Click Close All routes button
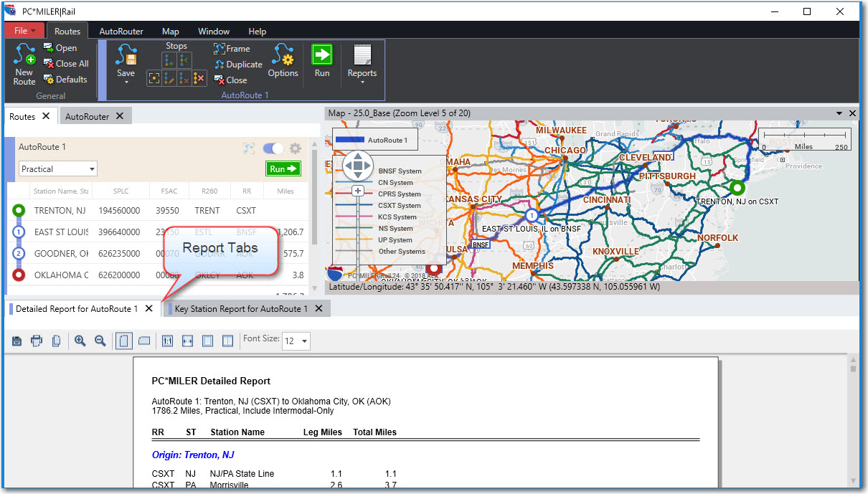 coord(65,64)
